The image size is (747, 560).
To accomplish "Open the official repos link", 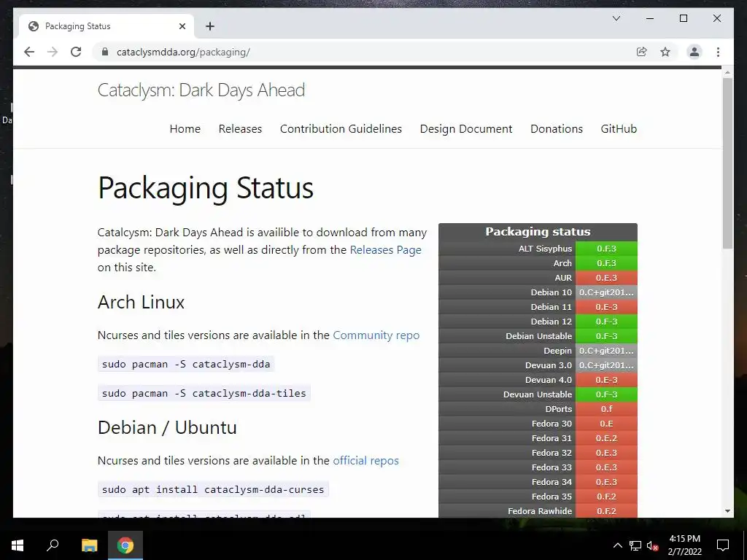I will point(365,461).
